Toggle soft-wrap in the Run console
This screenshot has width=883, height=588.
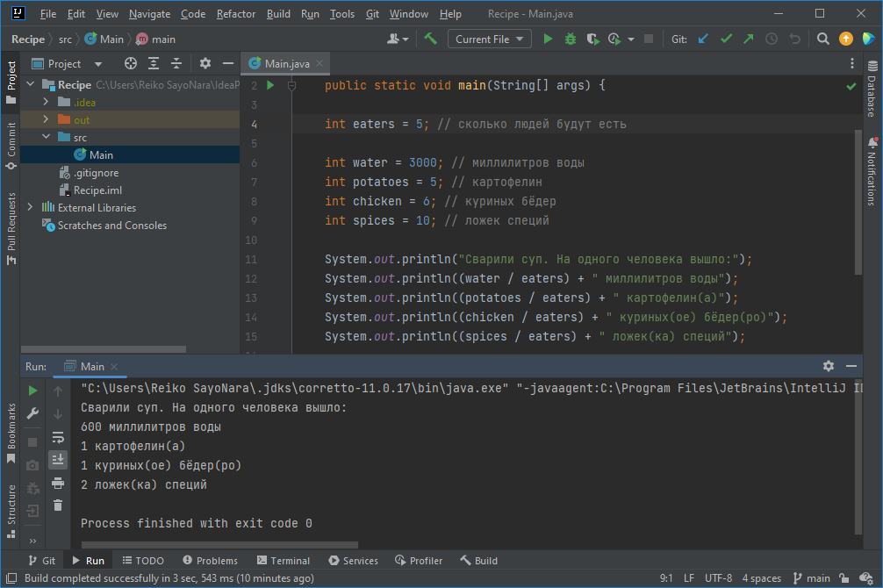tap(58, 437)
